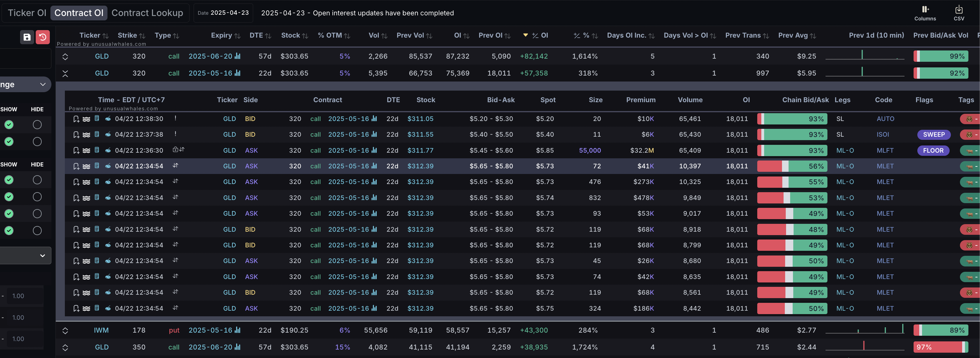Bookmark the 12:37:38 trade row
Viewport: 980px width, 358px height.
tap(76, 134)
